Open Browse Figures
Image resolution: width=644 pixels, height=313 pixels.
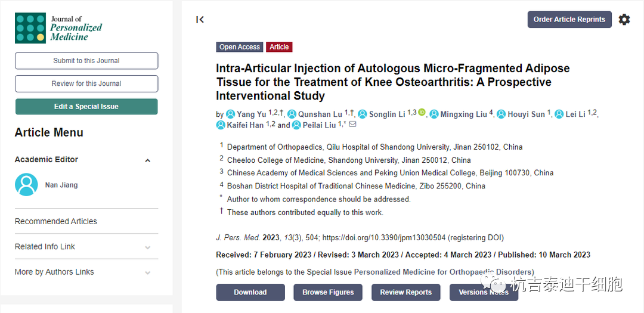point(328,292)
